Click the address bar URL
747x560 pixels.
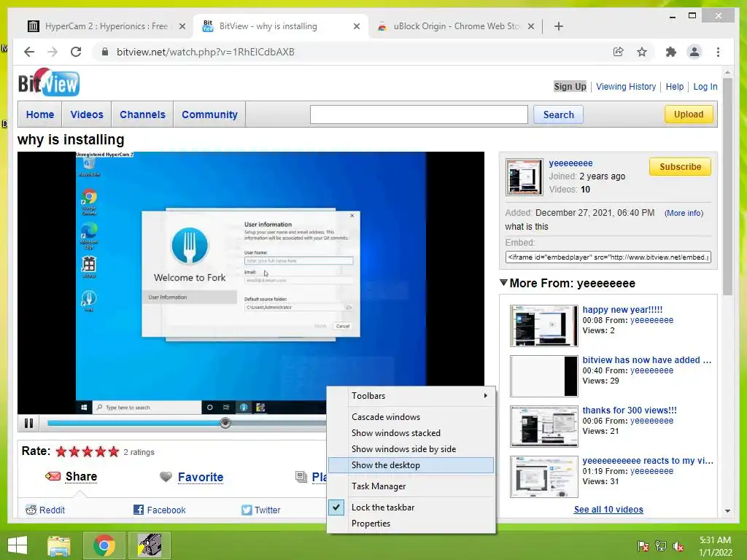click(205, 52)
